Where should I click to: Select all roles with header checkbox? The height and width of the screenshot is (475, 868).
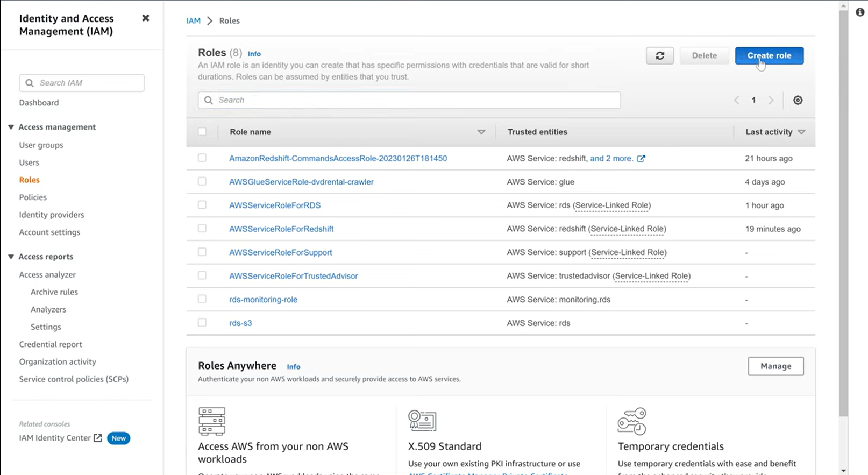click(x=202, y=132)
